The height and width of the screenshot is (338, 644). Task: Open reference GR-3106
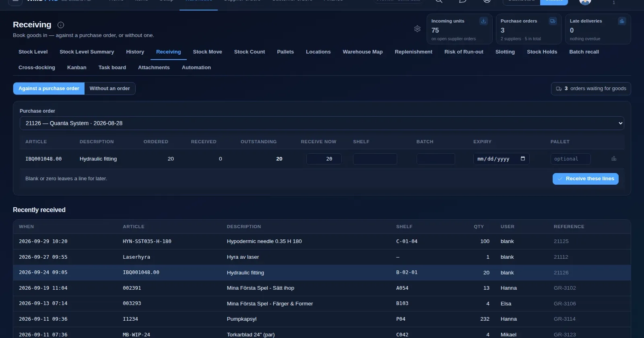[x=565, y=304]
